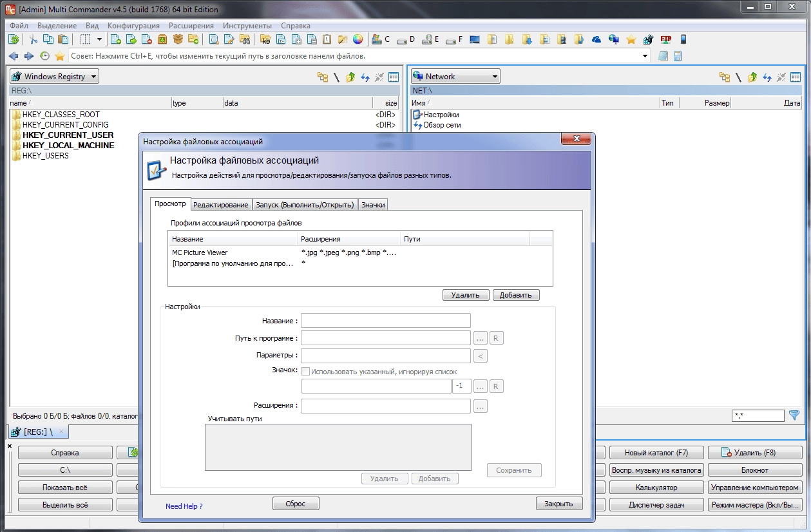Click the Refresh icon in main toolbar
The height and width of the screenshot is (532, 811).
[x=14, y=39]
